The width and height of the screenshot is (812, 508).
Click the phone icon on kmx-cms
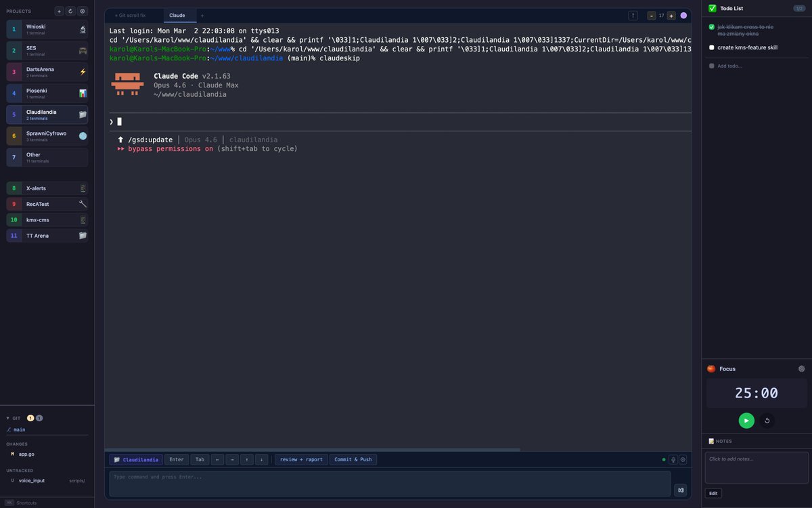coord(83,219)
